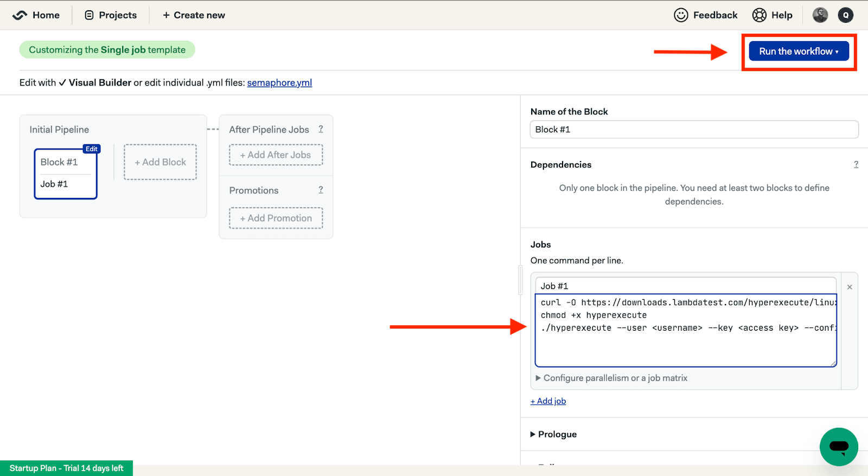Open the Run the workflow dropdown
The height and width of the screenshot is (476, 868).
(x=799, y=52)
